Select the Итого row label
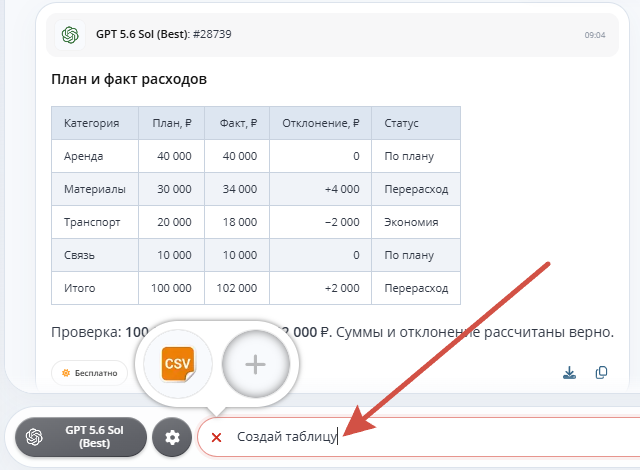Viewport: 640px width, 470px height. point(80,288)
